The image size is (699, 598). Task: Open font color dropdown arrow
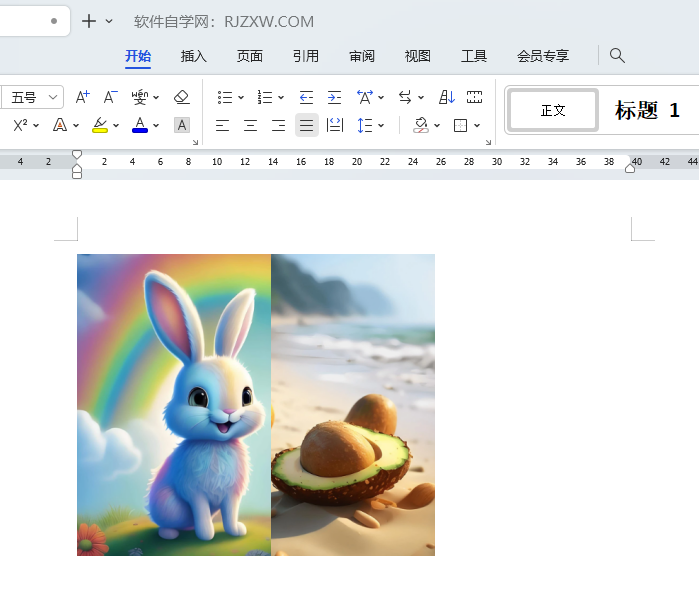156,126
